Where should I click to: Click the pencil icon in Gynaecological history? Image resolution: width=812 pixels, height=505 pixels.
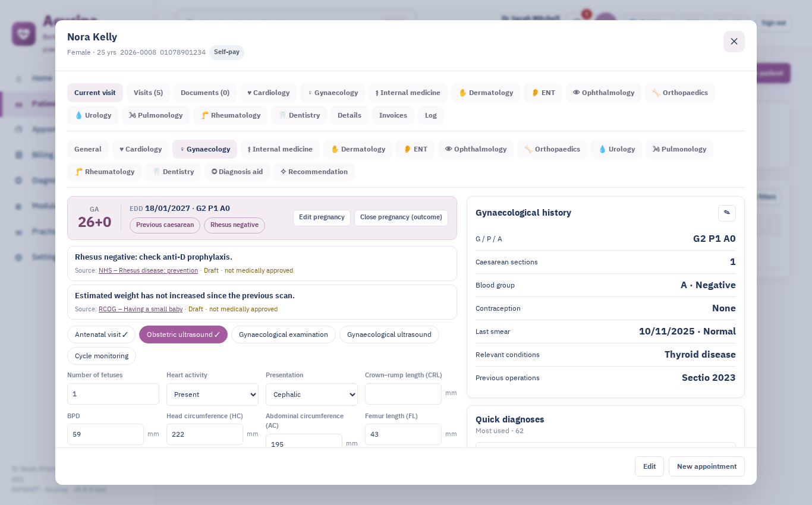726,213
